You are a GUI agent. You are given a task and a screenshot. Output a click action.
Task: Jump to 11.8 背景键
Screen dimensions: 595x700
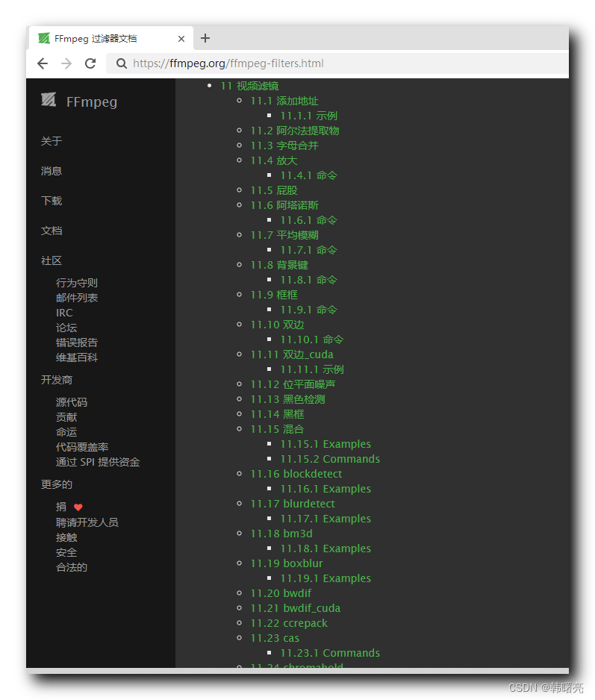[x=279, y=265]
